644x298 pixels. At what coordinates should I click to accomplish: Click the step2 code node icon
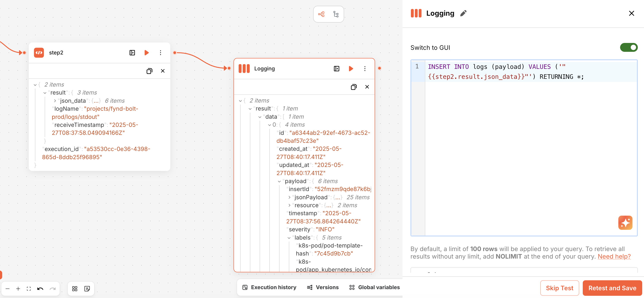tap(39, 52)
